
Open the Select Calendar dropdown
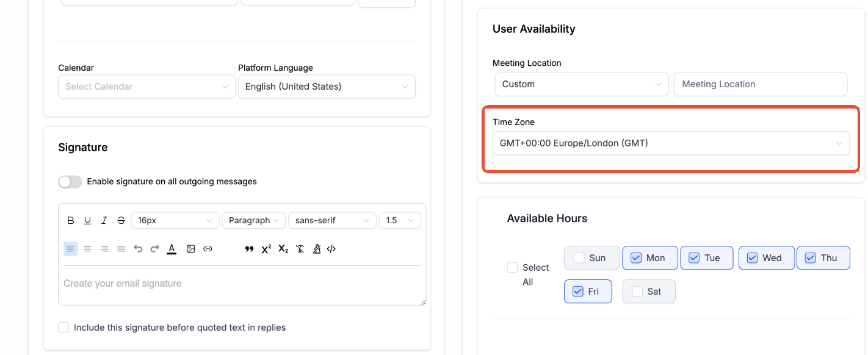click(146, 87)
